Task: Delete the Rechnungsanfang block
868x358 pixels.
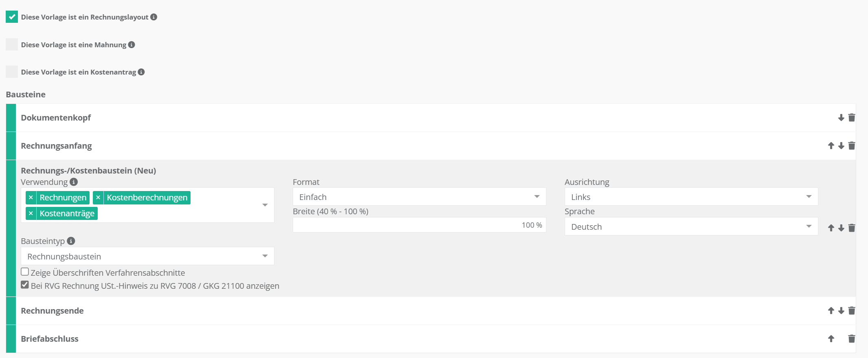Action: [x=851, y=146]
